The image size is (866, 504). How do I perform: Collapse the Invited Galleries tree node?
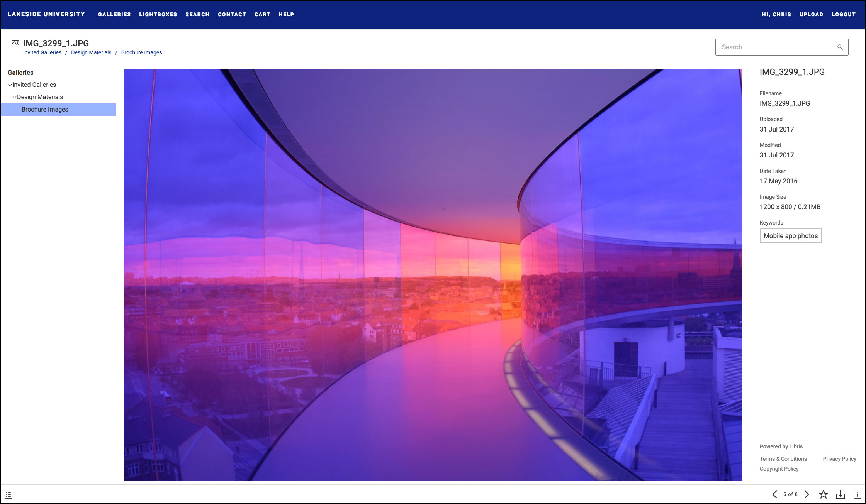[10, 85]
